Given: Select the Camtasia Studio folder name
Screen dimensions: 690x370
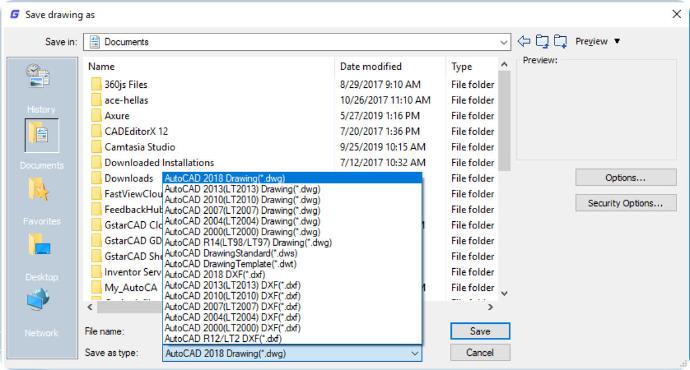Looking at the screenshot, I should (x=139, y=147).
